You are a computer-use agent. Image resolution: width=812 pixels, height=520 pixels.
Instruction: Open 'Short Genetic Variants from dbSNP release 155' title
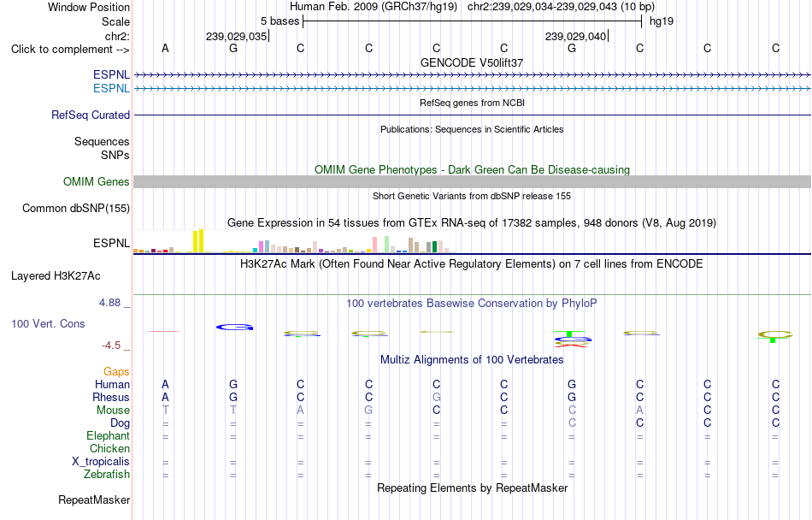[472, 197]
